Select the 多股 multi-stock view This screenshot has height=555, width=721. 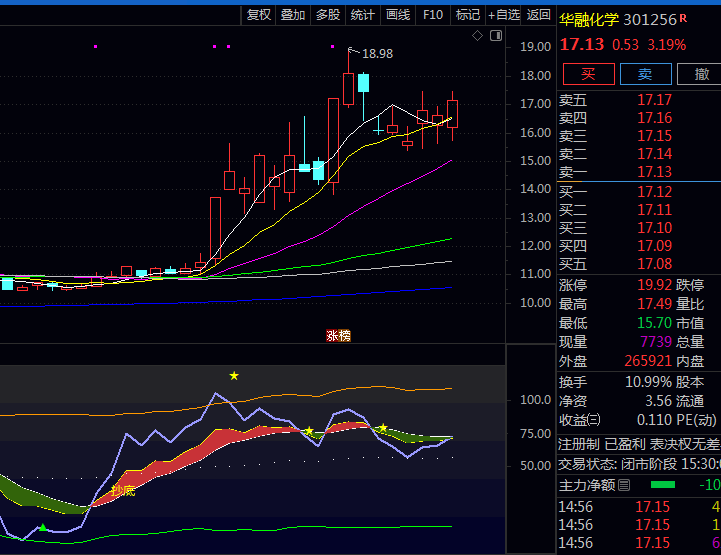328,15
